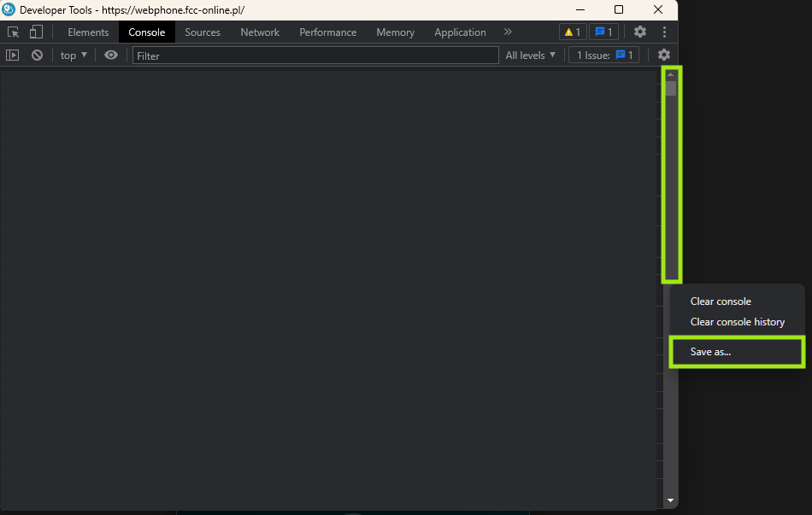The width and height of the screenshot is (812, 515).
Task: Minimize the Developer Tools window
Action: point(580,10)
